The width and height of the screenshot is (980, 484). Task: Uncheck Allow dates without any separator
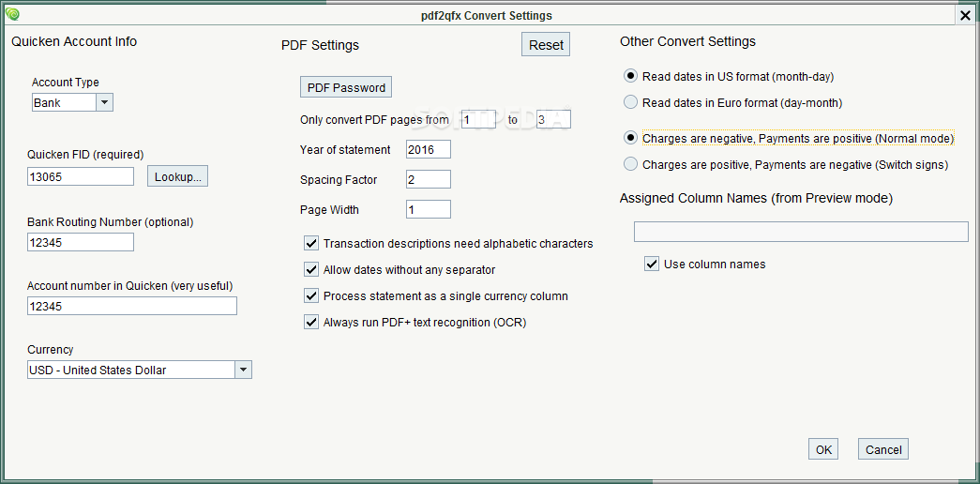[x=310, y=269]
